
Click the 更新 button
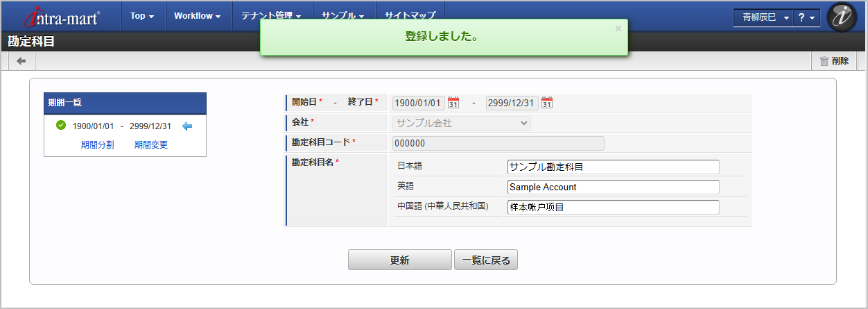pos(399,260)
